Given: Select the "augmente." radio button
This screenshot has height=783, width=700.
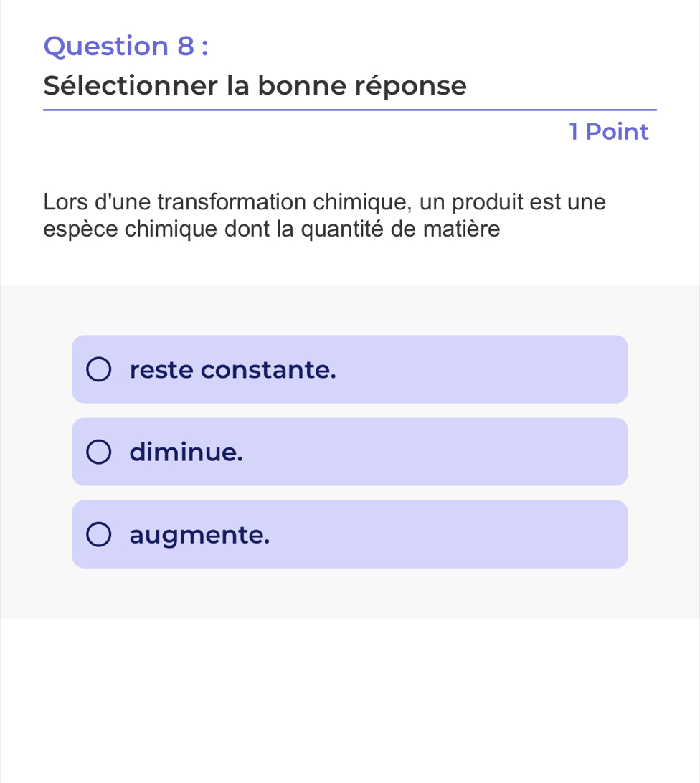Looking at the screenshot, I should [99, 535].
